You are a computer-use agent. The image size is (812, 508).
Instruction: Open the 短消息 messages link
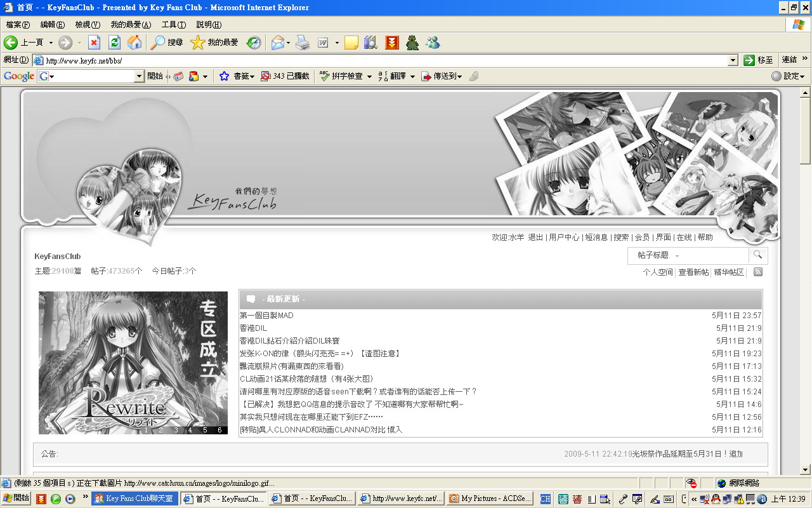(596, 237)
